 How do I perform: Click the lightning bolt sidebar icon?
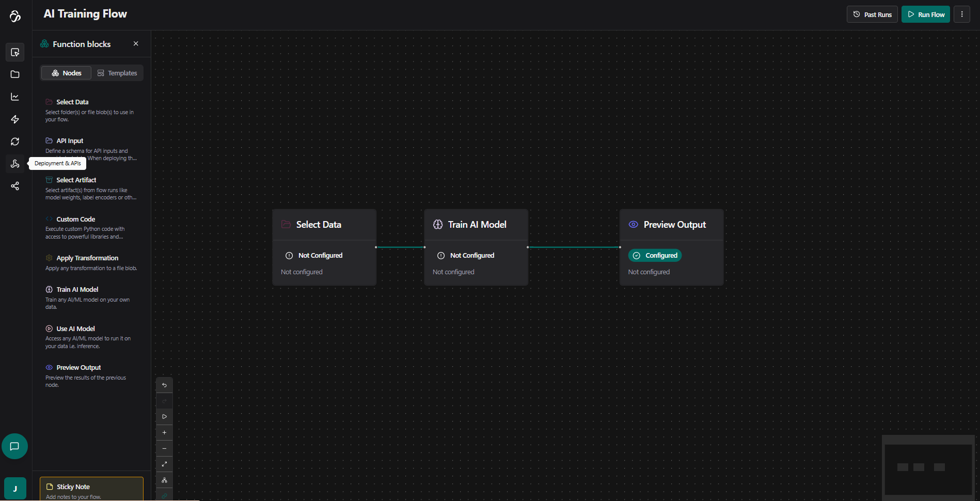[15, 119]
